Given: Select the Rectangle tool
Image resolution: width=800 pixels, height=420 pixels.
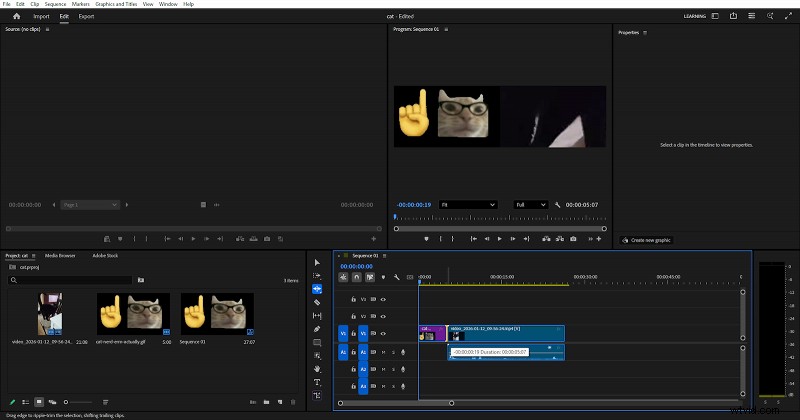Looking at the screenshot, I should (x=317, y=342).
